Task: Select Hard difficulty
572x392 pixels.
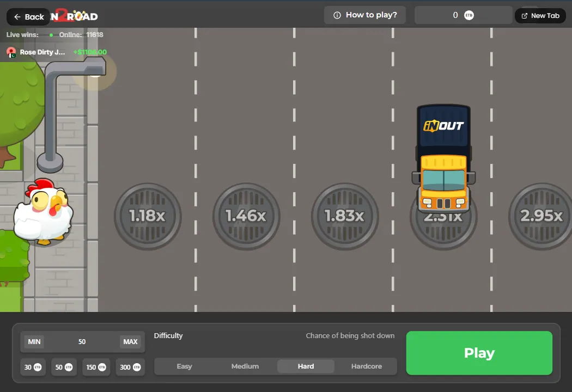Action: pyautogui.click(x=306, y=366)
